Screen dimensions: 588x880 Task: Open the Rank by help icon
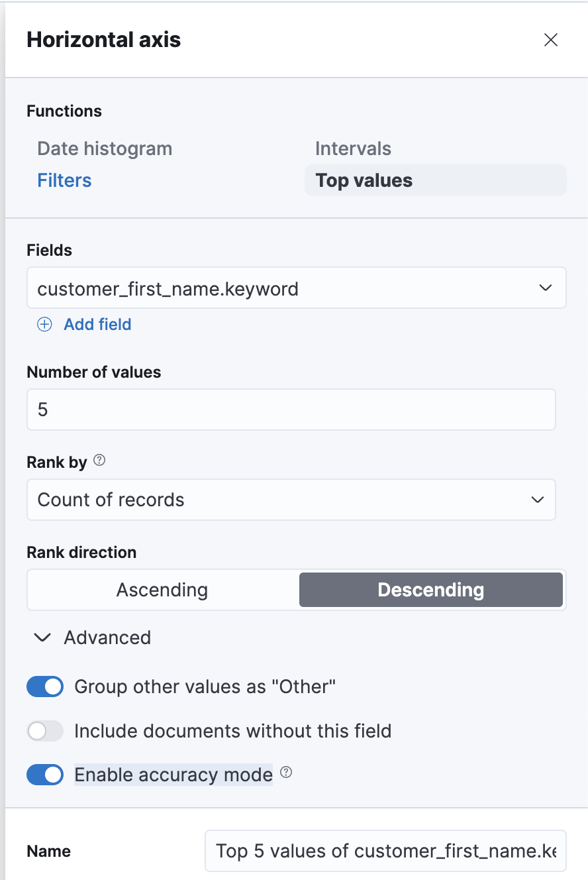[x=99, y=461]
